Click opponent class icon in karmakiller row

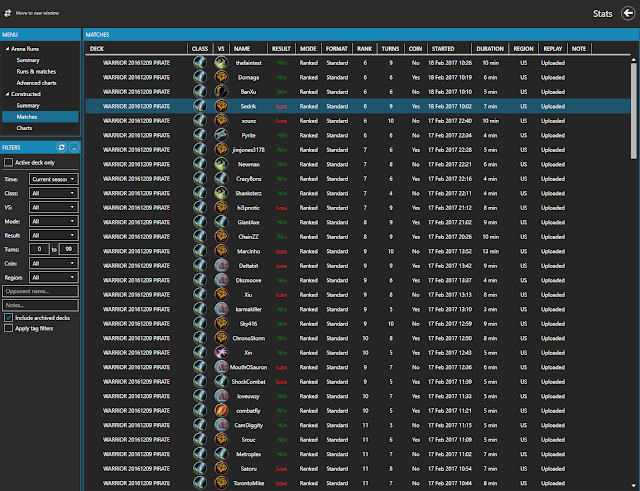click(x=221, y=309)
